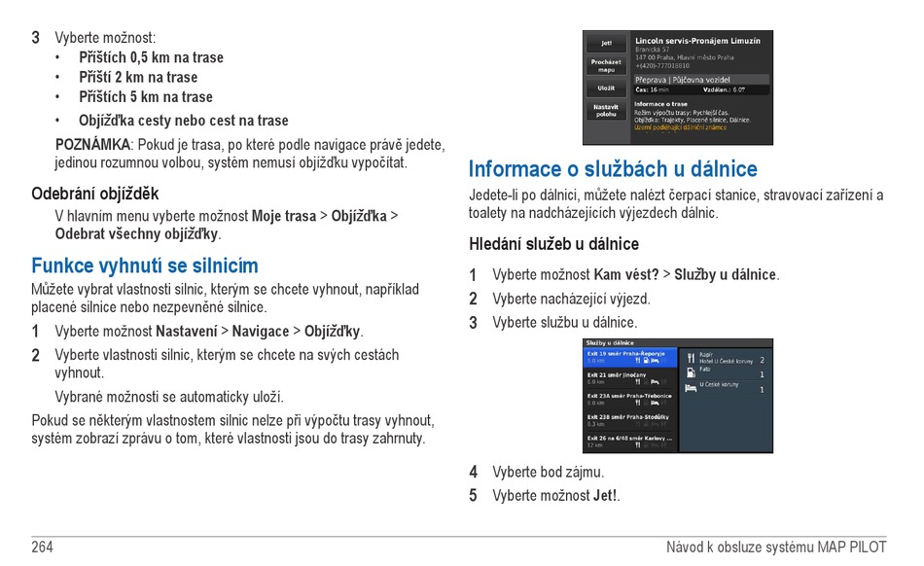This screenshot has height=566, width=924.
Task: Click the Fato entry in services list
Action: [x=705, y=370]
